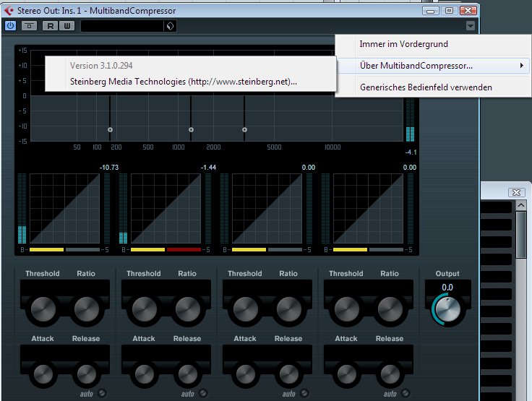Screen dimensions: 532x401
Task: Toggle the plugin power/bypass button
Action: 11,26
